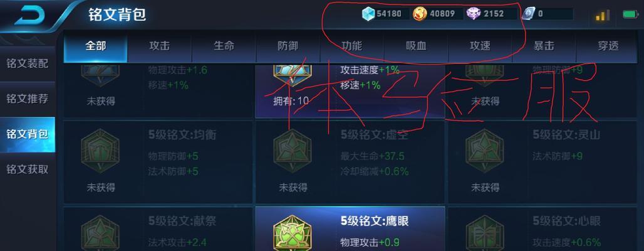Select the 心眼 rune emblem icon
Screen dimensions: 644x251
pyautogui.click(x=485, y=233)
